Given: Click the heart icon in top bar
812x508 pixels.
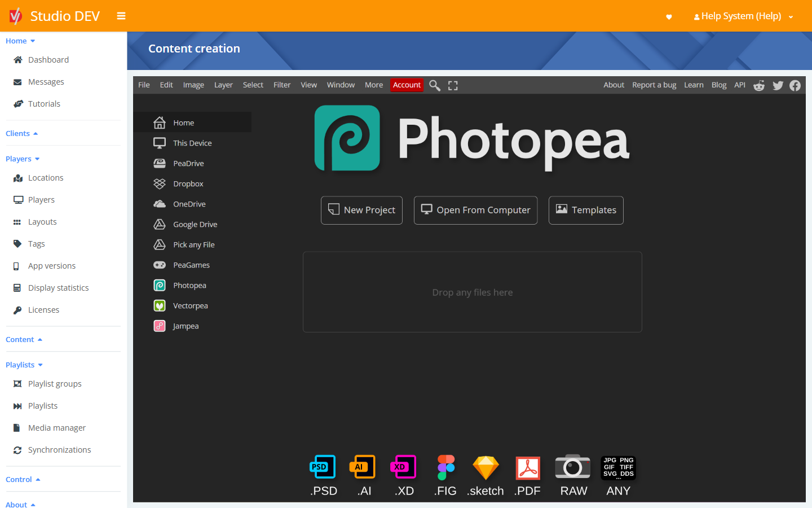Looking at the screenshot, I should pos(669,17).
